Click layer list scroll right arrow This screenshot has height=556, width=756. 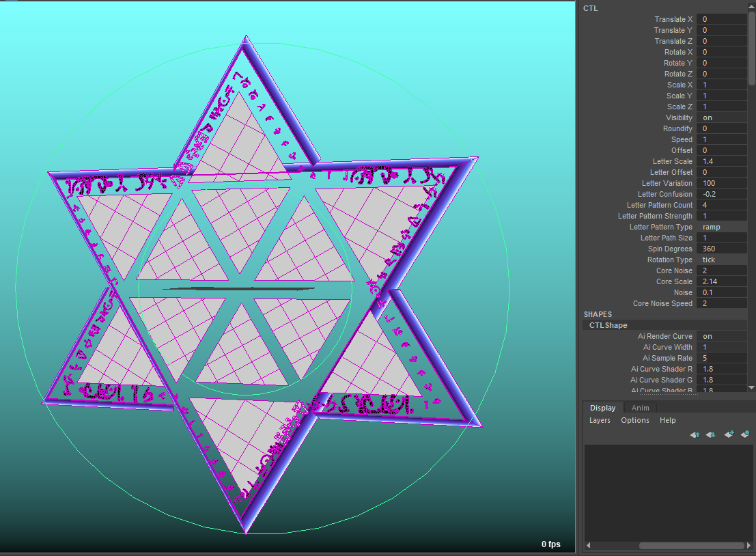pyautogui.click(x=748, y=545)
